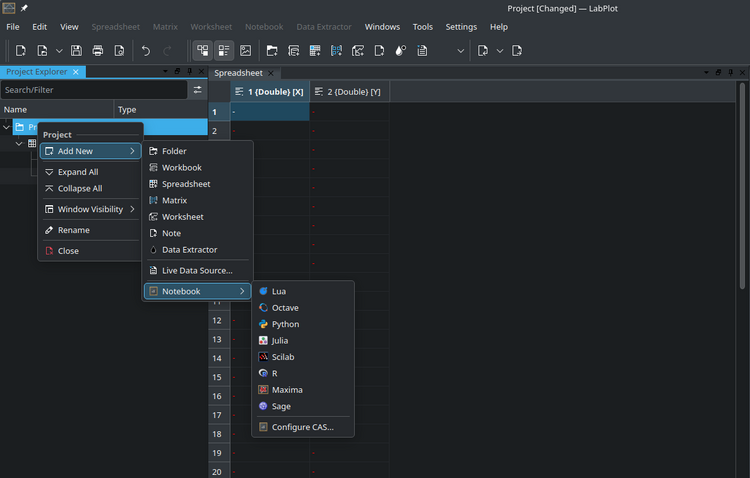The image size is (750, 478).
Task: Click the Save project toolbar icon
Action: [x=77, y=50]
